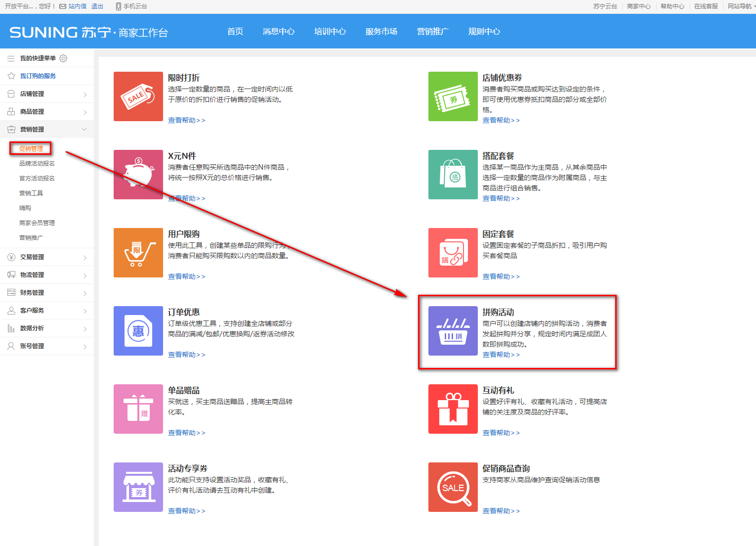Expand the 物流管理 chevron
The width and height of the screenshot is (756, 546).
point(85,275)
